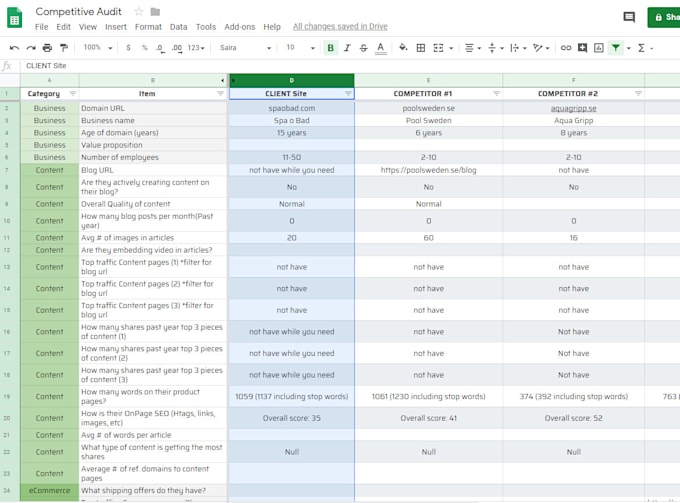Image resolution: width=680 pixels, height=503 pixels.
Task: Open the Format menu
Action: click(148, 27)
